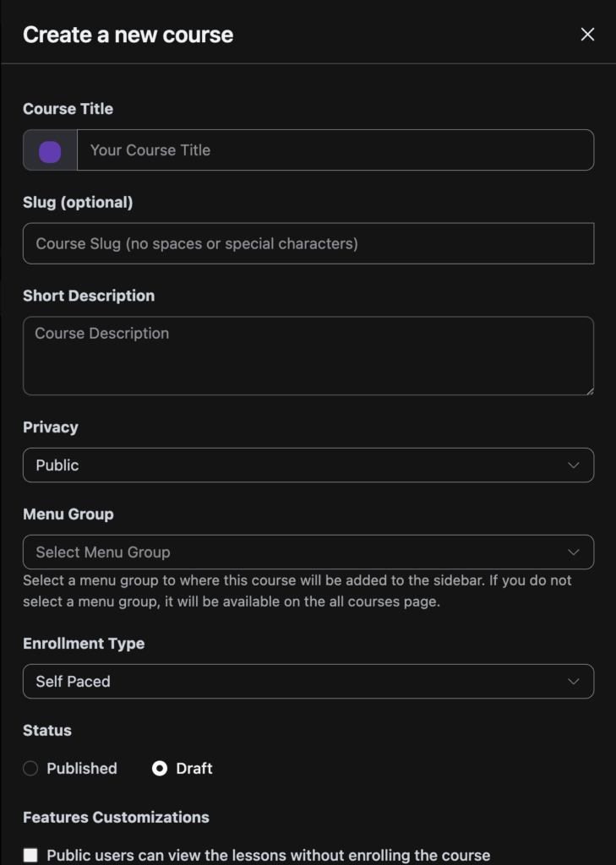Expand the Select Menu Group dropdown
Viewport: 616px width, 865px height.
click(x=308, y=552)
